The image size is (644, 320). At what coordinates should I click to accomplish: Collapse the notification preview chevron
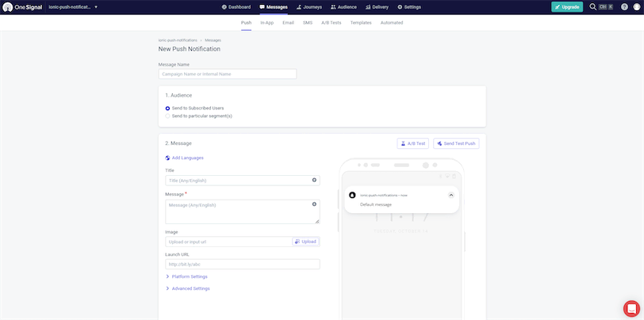coord(450,194)
